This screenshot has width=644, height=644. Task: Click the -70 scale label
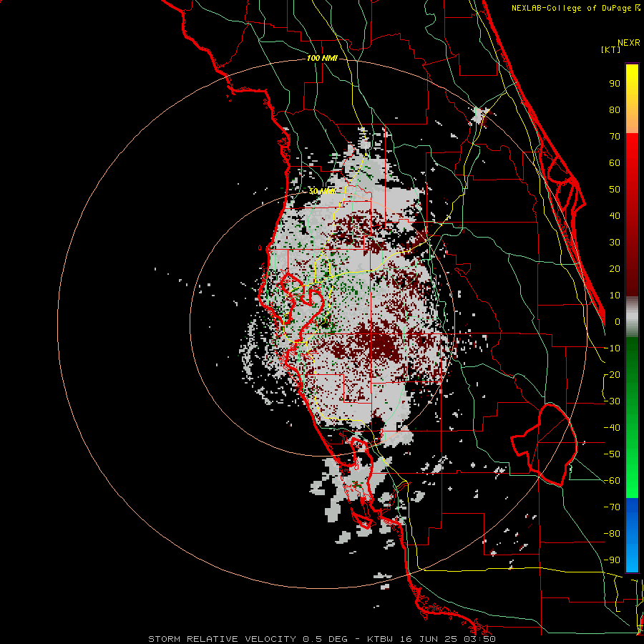click(x=612, y=507)
